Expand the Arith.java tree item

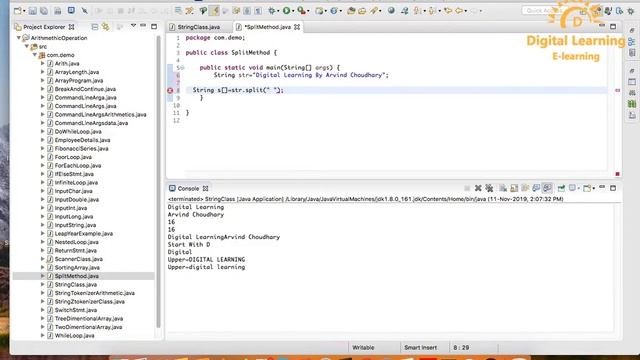point(42,63)
